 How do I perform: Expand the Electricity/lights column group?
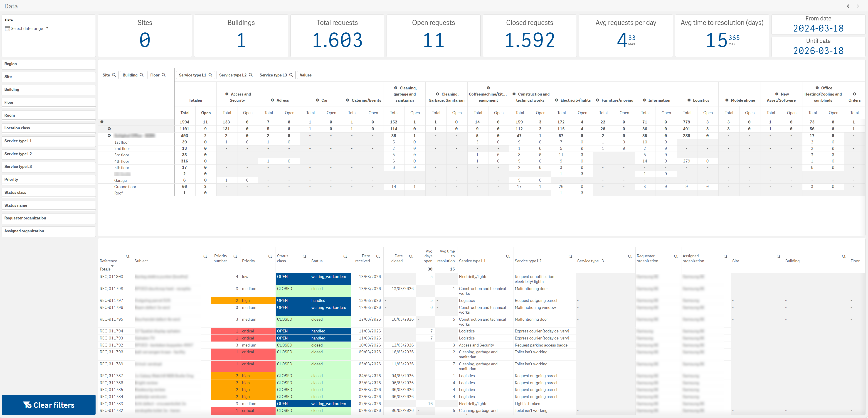click(x=556, y=100)
